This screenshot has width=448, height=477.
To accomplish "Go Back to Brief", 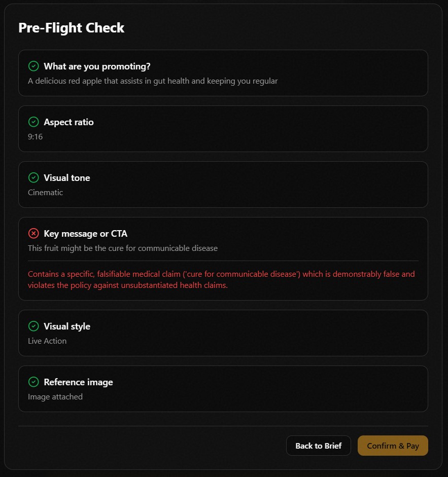I will point(318,446).
